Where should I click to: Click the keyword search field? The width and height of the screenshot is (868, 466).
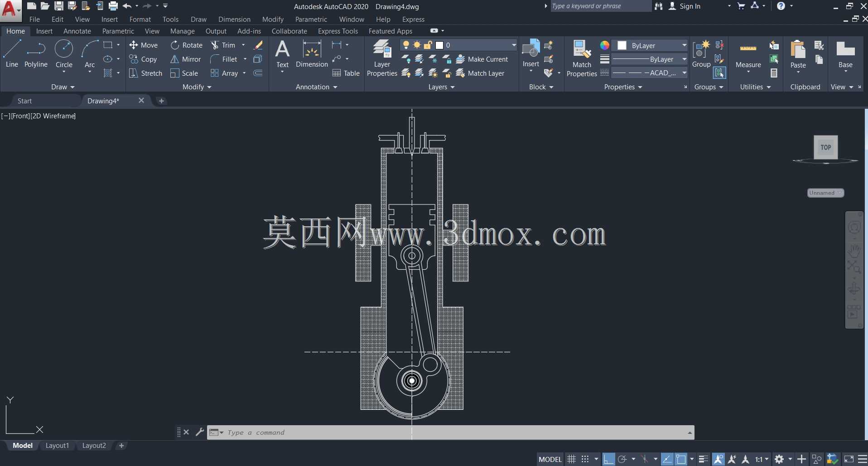600,6
